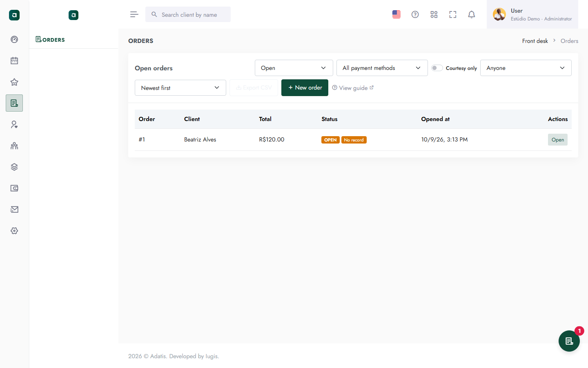Viewport: 588px width, 368px height.
Task: Focus the Search client by name field
Action: point(188,15)
